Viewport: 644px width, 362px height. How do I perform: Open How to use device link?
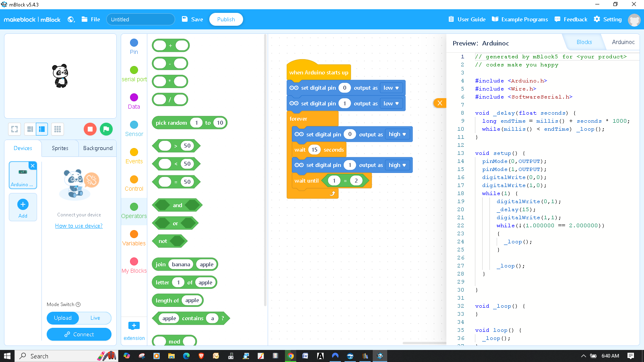pos(79,226)
